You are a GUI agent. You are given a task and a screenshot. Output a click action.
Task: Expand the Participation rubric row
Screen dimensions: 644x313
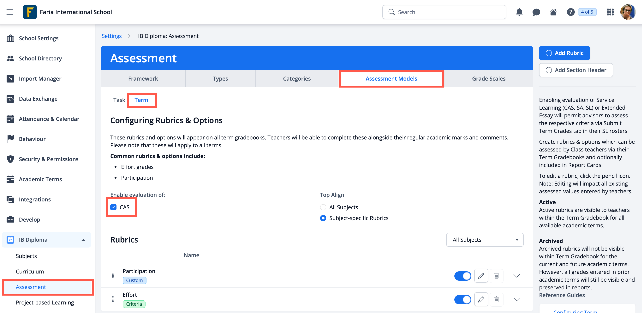[x=516, y=276]
